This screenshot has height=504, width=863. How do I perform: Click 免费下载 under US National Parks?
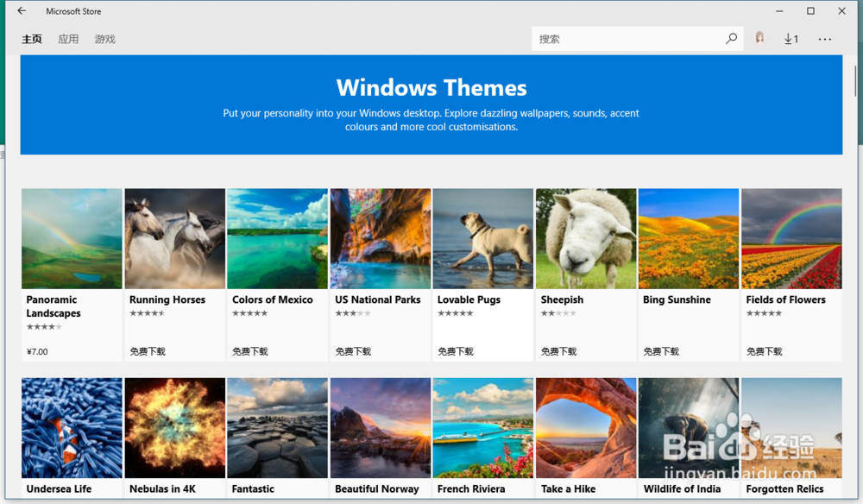click(x=353, y=351)
